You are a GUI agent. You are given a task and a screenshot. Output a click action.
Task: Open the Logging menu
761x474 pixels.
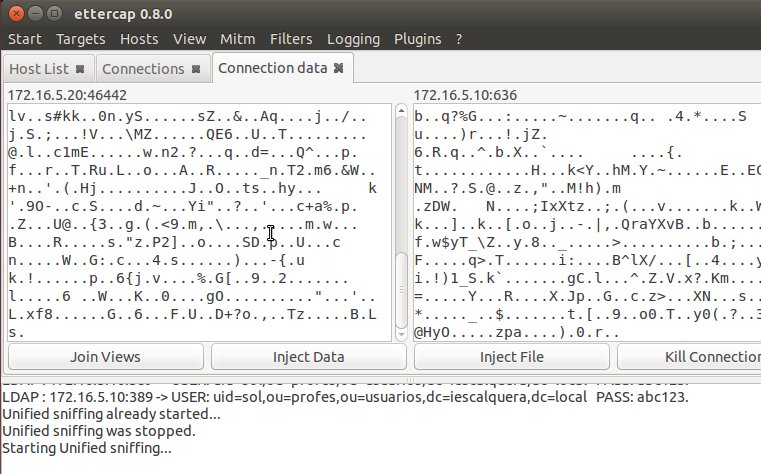(x=353, y=39)
